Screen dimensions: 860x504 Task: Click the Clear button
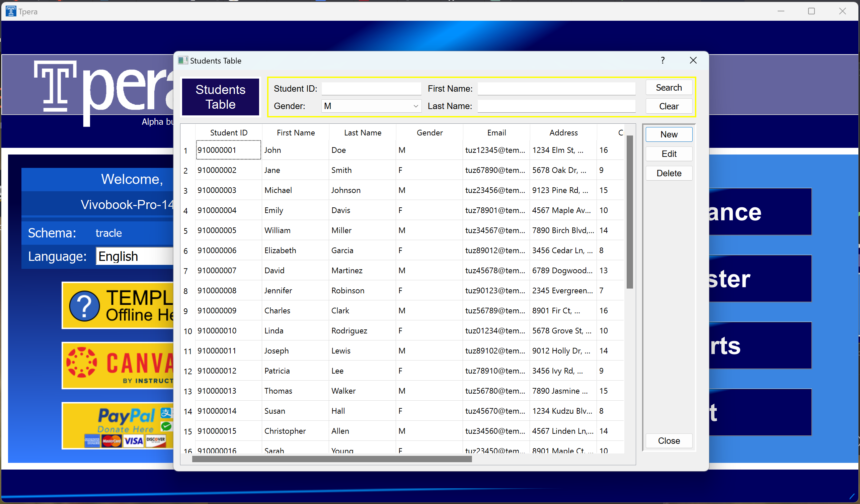[x=669, y=106]
